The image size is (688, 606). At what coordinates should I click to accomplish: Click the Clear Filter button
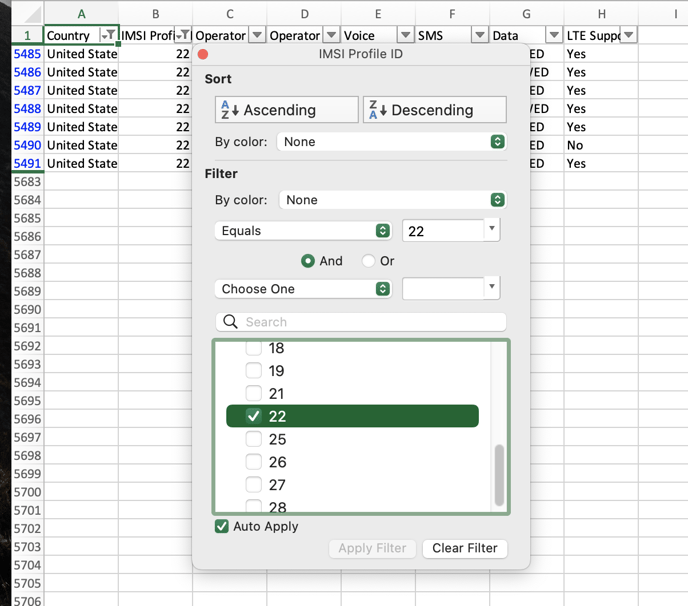click(x=464, y=548)
